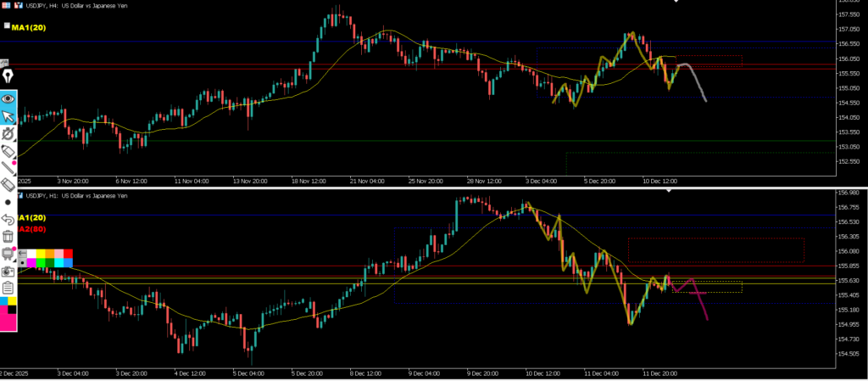Click the back arrow in color palette
This screenshot has width=868, height=381.
click(x=22, y=253)
